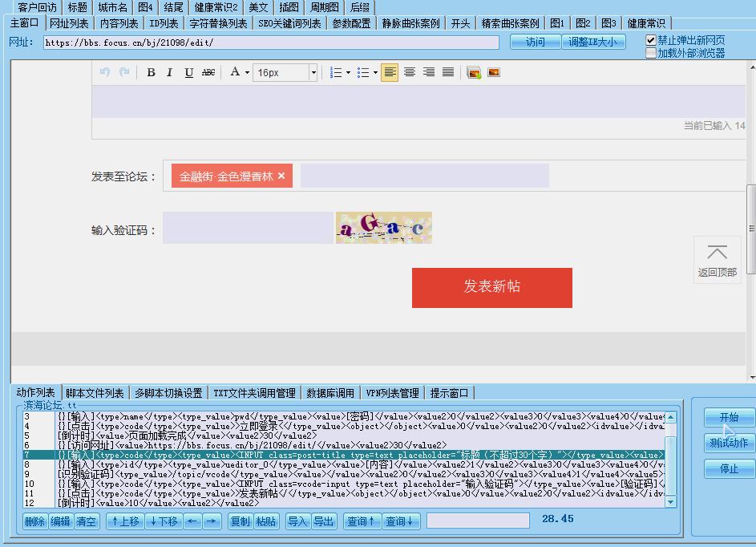Toggle underline formatting
This screenshot has width=756, height=547.
click(189, 72)
